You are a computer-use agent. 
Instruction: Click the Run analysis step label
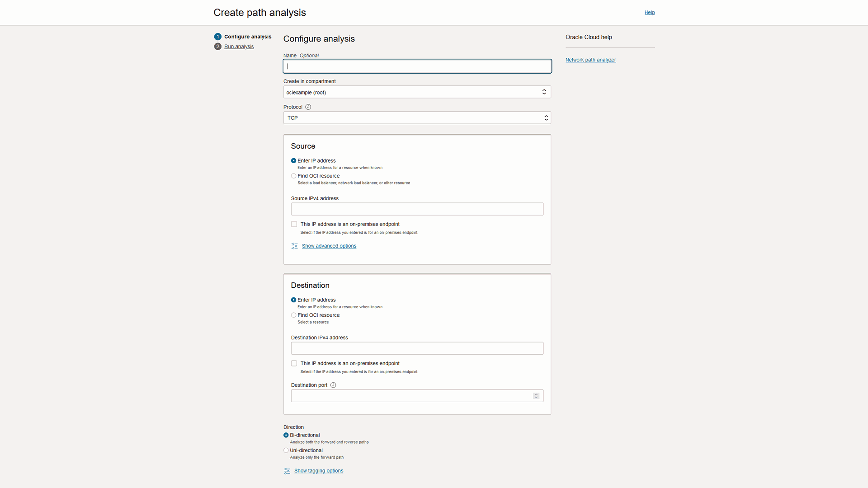[239, 47]
